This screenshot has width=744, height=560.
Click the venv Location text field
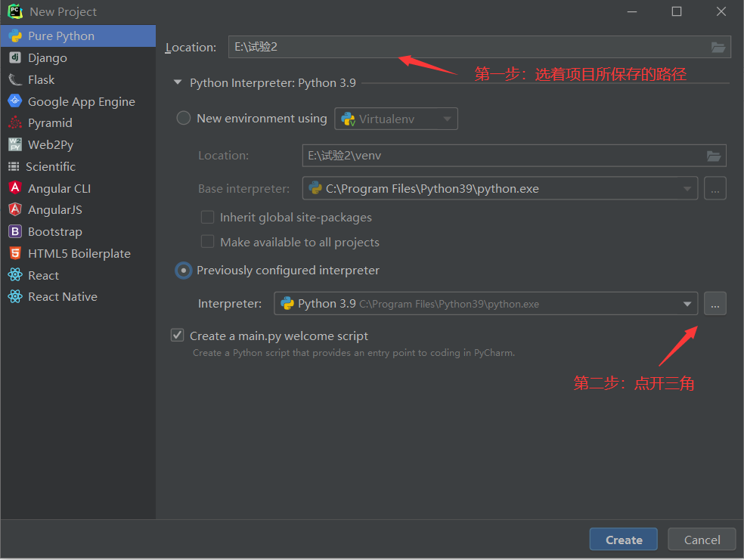[x=514, y=156]
